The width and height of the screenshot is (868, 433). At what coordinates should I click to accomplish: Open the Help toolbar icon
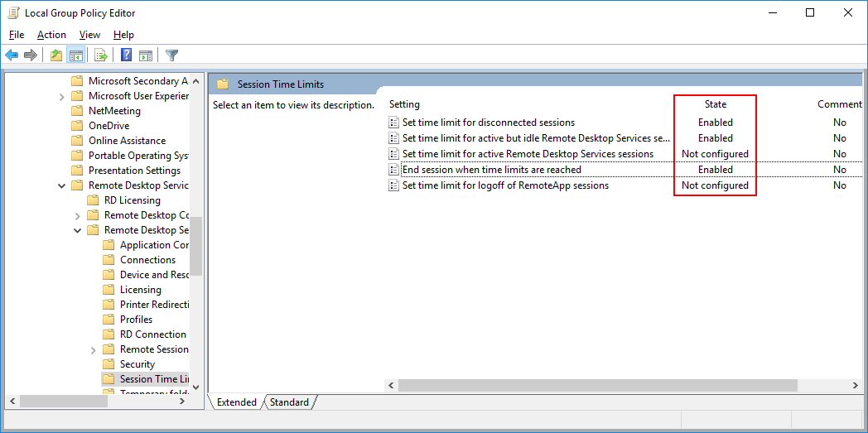tap(126, 55)
